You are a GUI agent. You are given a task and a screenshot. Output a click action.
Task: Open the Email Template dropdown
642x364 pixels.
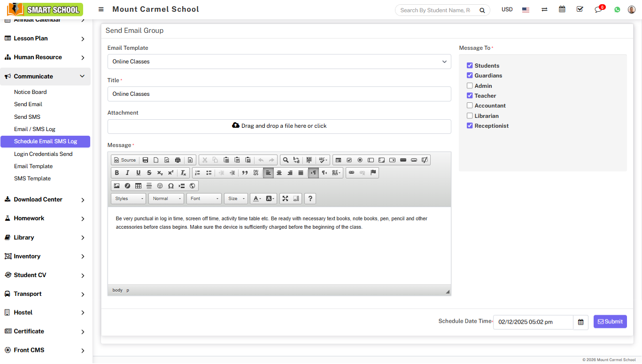tap(279, 62)
